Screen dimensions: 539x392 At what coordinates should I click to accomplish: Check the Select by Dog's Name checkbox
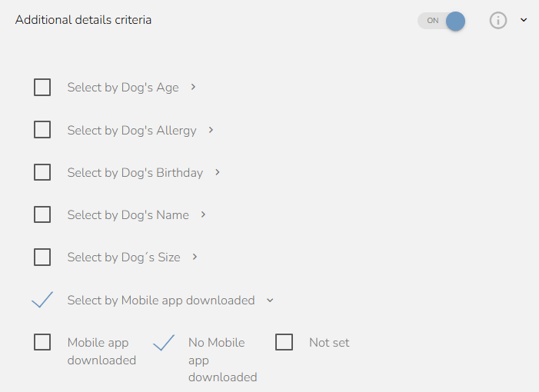42,214
